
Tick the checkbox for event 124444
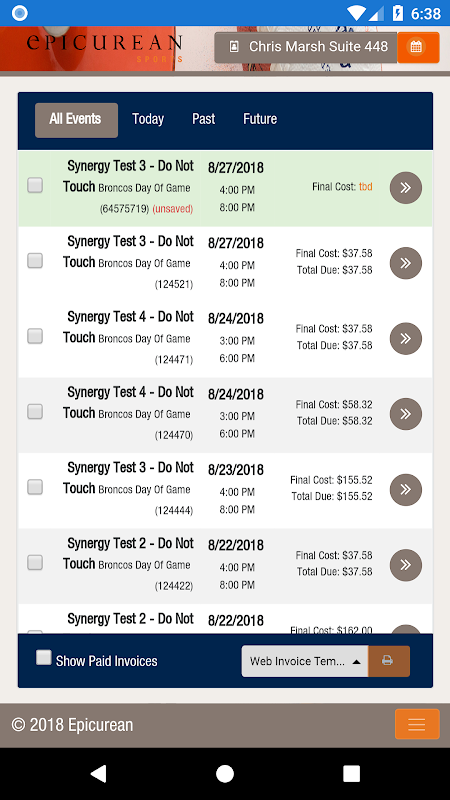35,487
